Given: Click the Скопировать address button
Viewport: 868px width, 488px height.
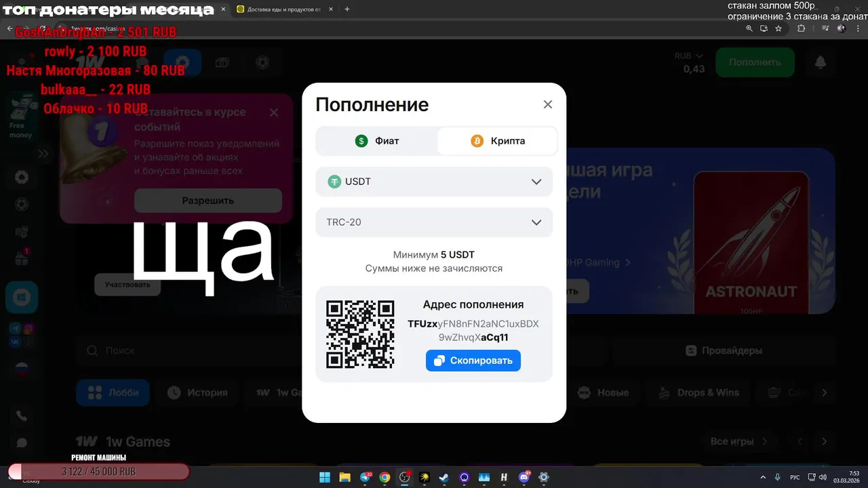Looking at the screenshot, I should 473,361.
